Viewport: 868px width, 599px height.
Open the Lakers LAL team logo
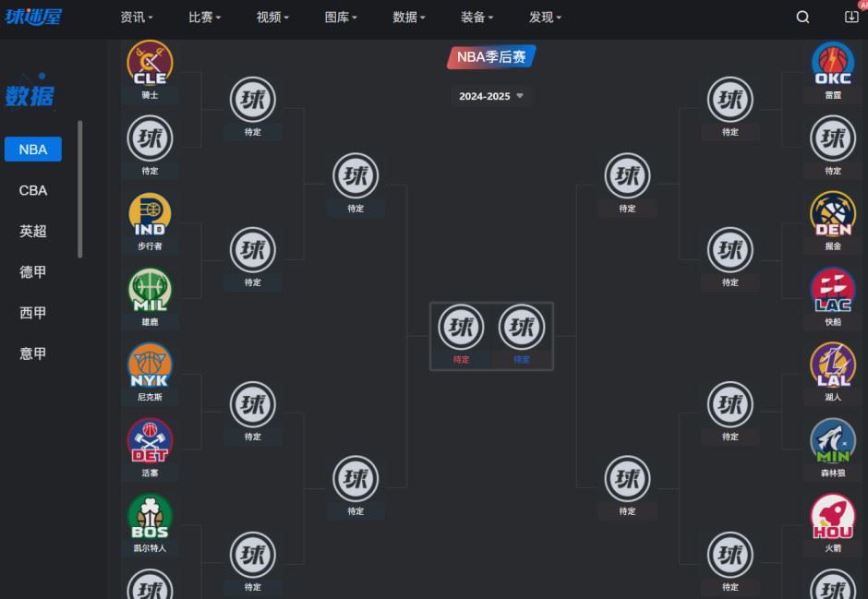(x=833, y=365)
